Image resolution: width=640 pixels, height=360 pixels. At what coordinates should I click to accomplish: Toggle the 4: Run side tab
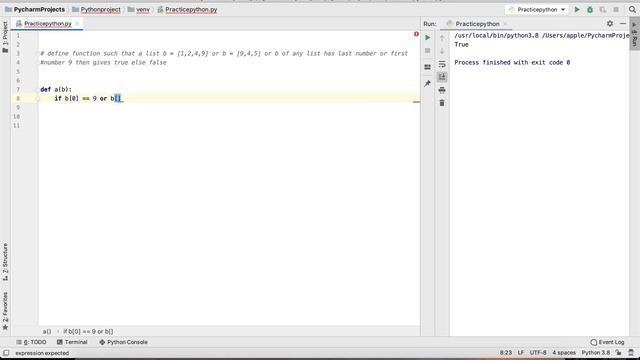(x=634, y=35)
